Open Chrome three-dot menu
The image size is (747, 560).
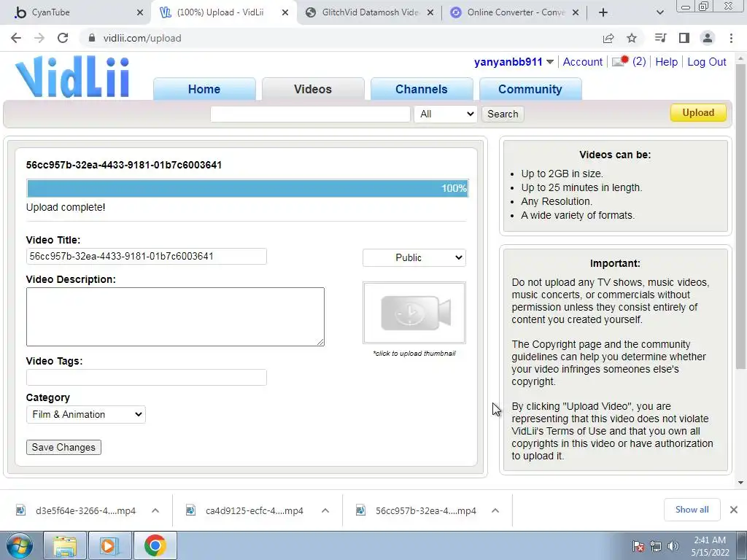point(731,38)
